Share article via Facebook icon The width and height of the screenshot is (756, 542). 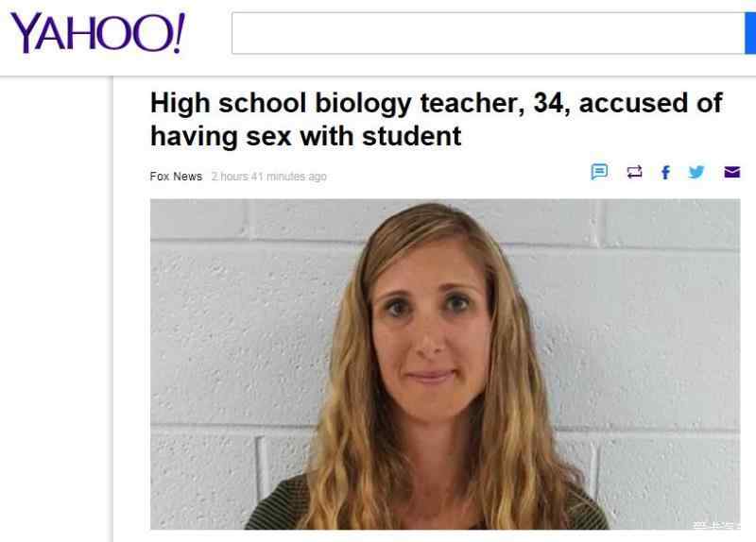pyautogui.click(x=665, y=172)
